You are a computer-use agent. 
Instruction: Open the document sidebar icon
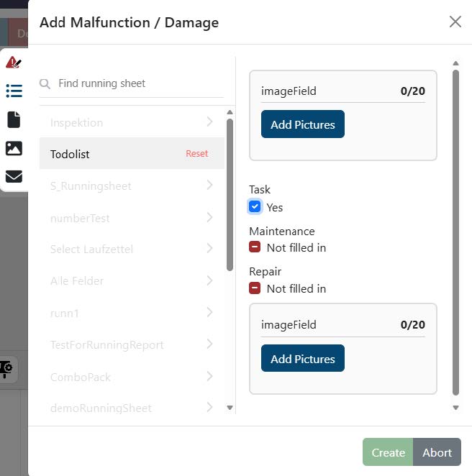click(14, 119)
